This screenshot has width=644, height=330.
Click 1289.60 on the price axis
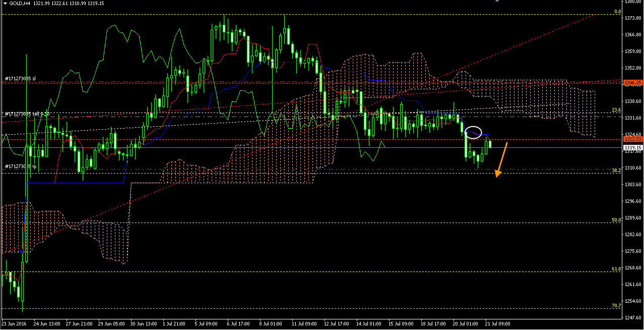tap(633, 218)
